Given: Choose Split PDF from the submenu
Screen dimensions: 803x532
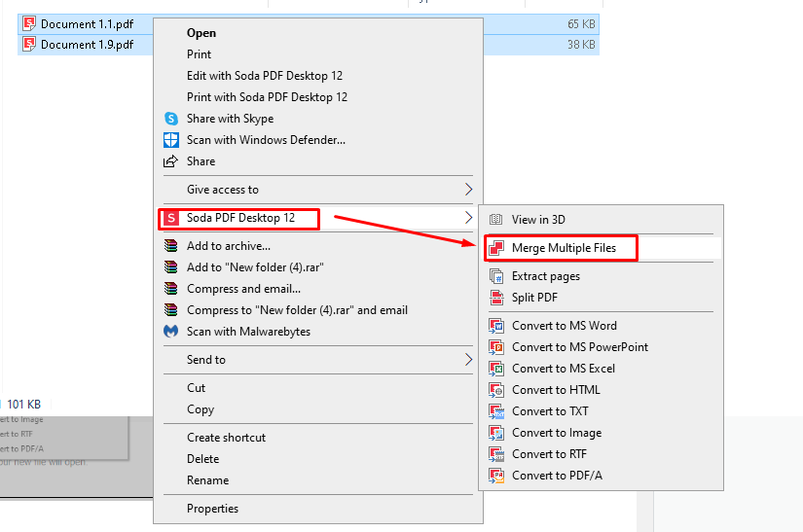Looking at the screenshot, I should tap(534, 298).
